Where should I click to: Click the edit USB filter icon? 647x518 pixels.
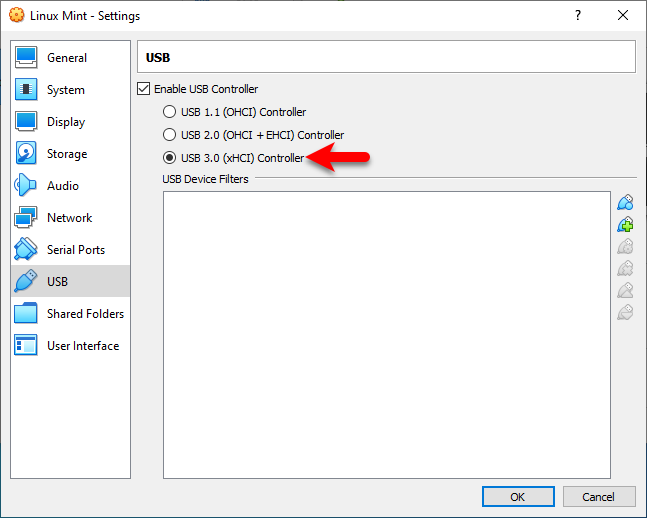(625, 246)
